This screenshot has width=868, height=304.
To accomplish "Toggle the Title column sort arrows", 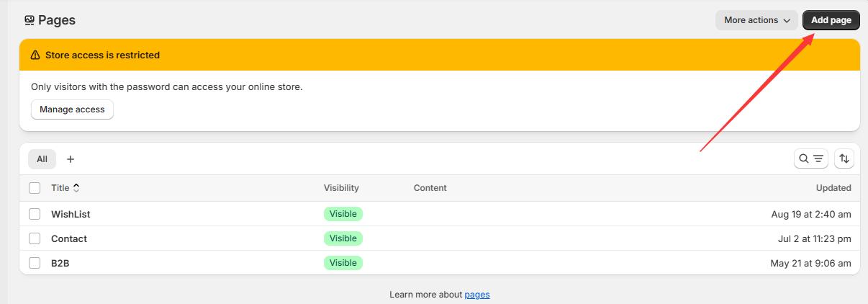I will click(76, 188).
